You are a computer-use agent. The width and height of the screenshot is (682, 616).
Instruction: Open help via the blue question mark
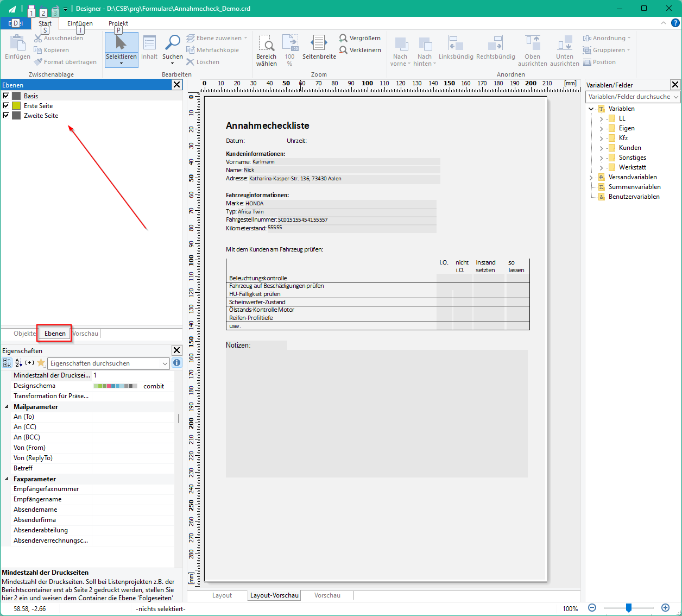click(675, 23)
